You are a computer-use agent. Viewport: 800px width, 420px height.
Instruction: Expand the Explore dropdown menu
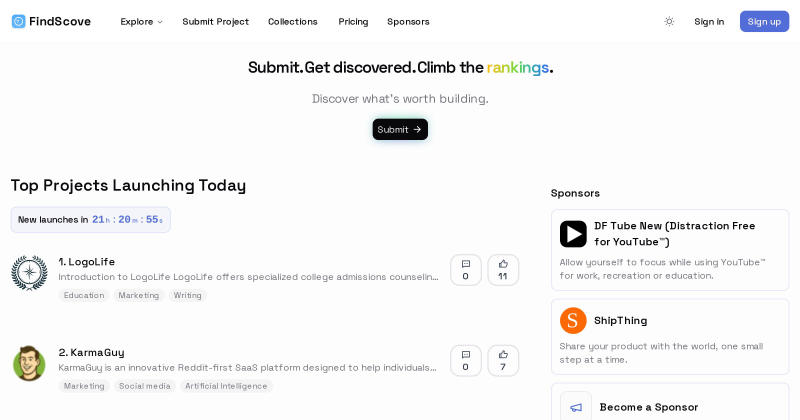click(x=141, y=21)
